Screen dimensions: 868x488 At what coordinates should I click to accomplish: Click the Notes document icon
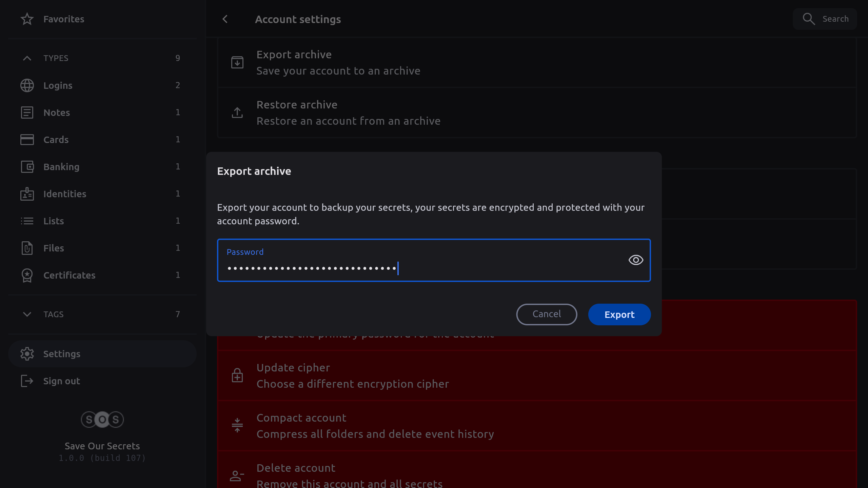coord(27,113)
